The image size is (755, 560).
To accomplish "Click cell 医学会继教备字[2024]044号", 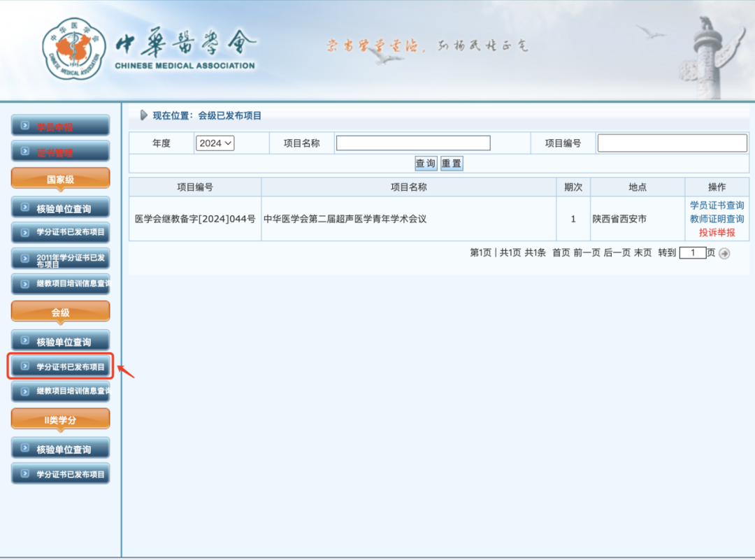I will (x=195, y=219).
